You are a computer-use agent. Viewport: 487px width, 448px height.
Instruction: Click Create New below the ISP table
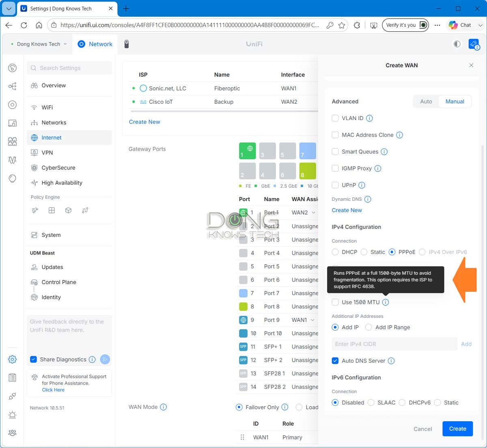(x=144, y=122)
